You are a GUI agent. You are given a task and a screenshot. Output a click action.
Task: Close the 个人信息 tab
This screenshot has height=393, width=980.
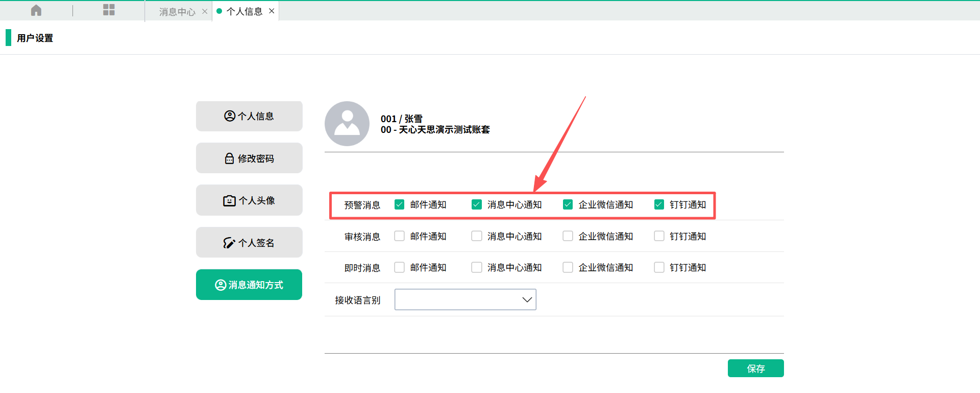[272, 11]
